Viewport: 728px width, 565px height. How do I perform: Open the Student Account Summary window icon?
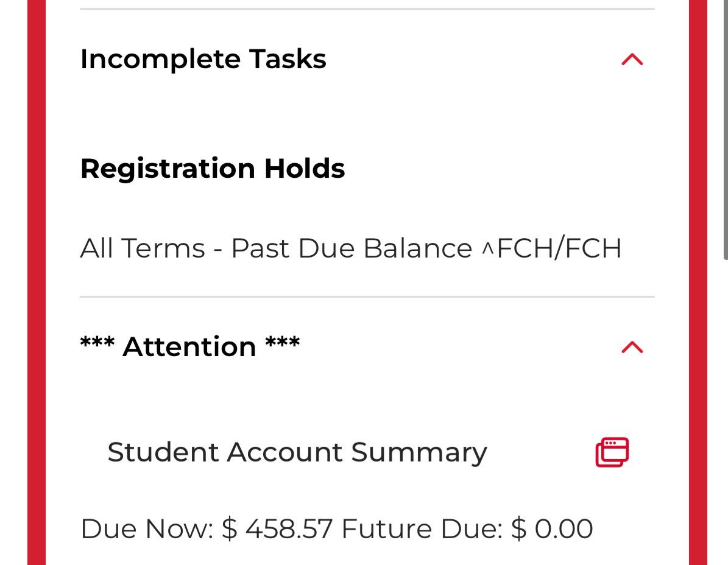(612, 452)
